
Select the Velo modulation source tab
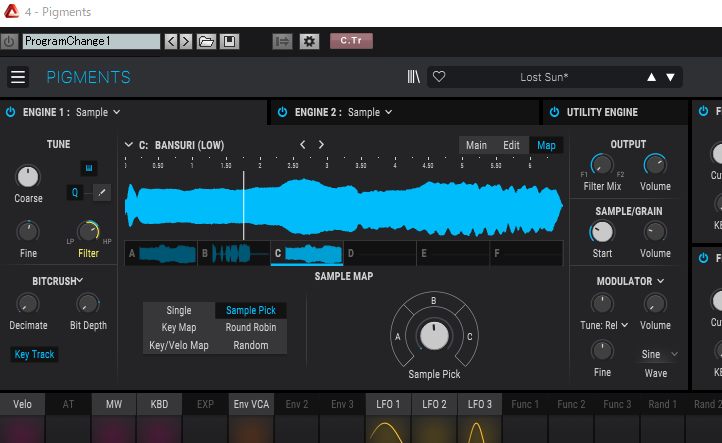(x=23, y=404)
